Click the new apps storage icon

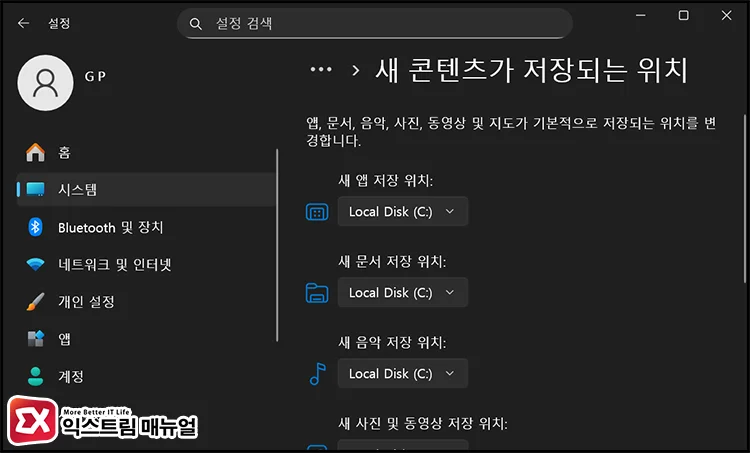tap(317, 212)
